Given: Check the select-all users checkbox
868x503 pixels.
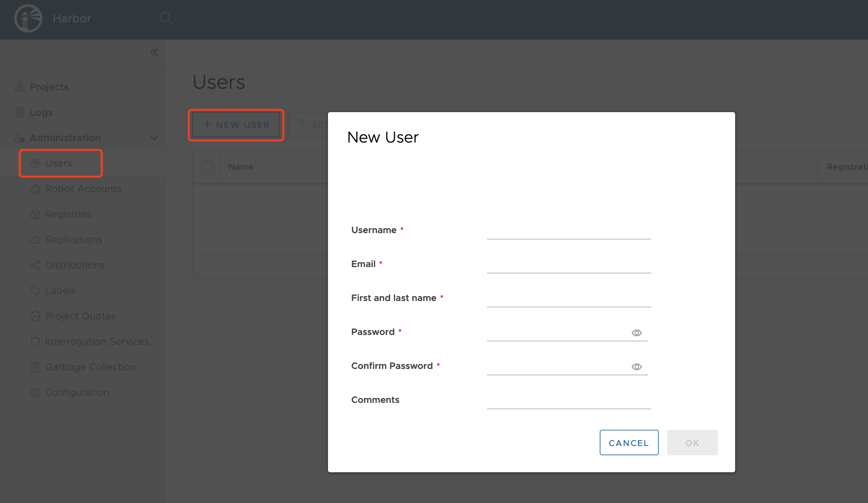Looking at the screenshot, I should pos(207,167).
